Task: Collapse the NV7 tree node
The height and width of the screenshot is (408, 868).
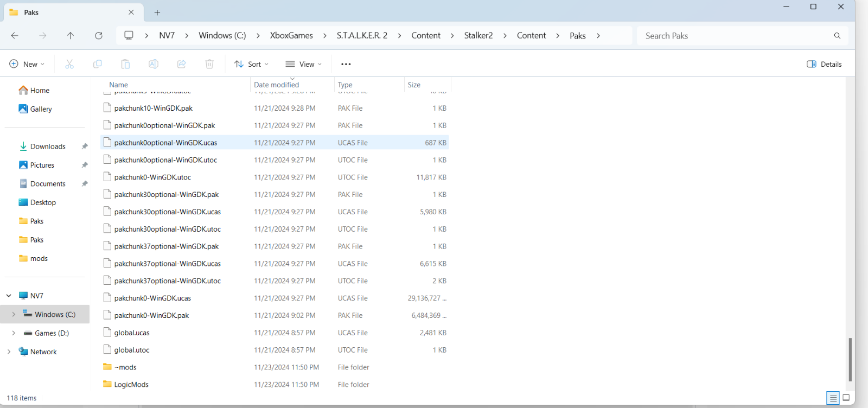Action: (x=9, y=296)
